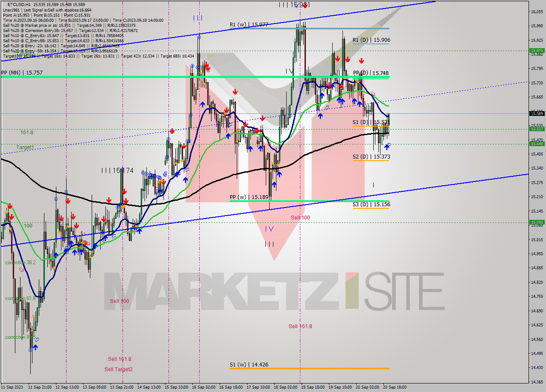Image resolution: width=546 pixels, height=392 pixels.
Task: Click the '16 Sep 18:00' time label
Action: click(231, 387)
